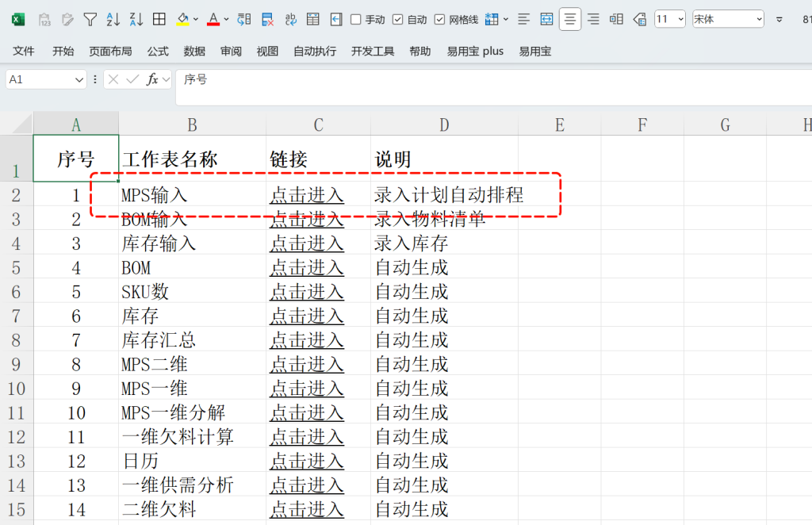Uncheck the 自动 automatic calculation checkbox

tap(398, 20)
